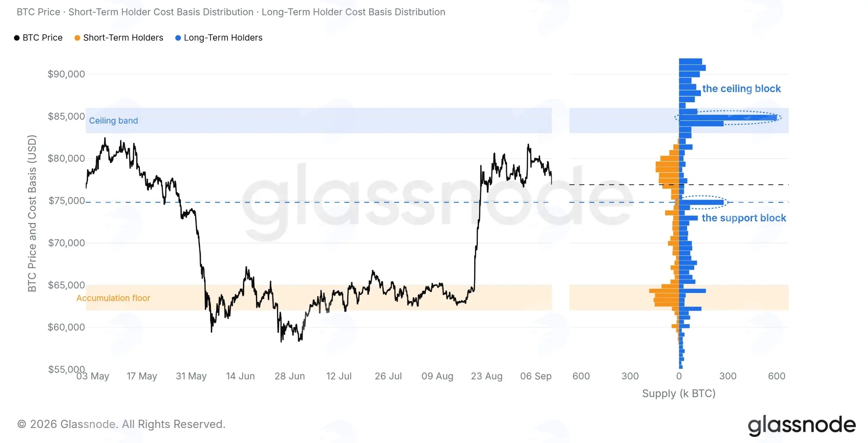Click the Glassnode copyright notice text

[121, 424]
